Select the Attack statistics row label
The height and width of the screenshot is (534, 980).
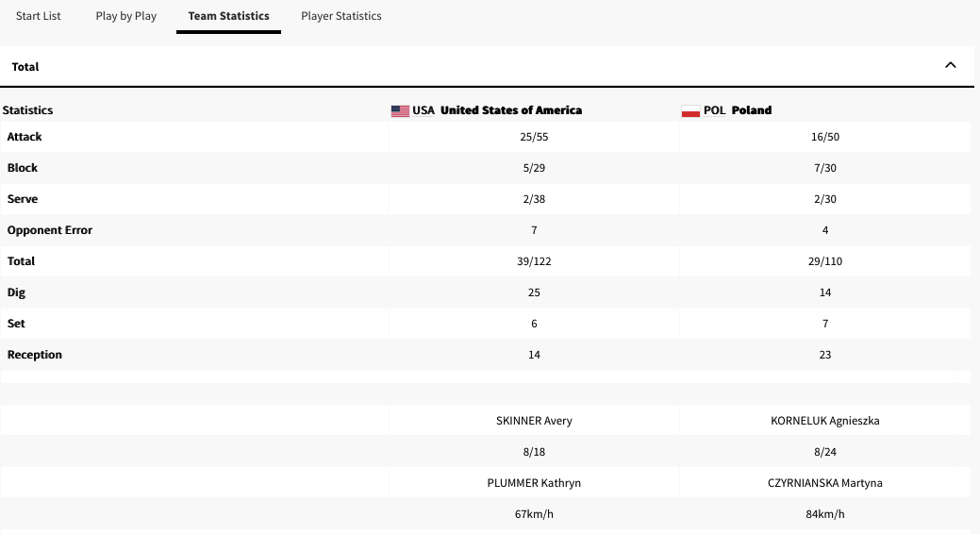coord(25,137)
